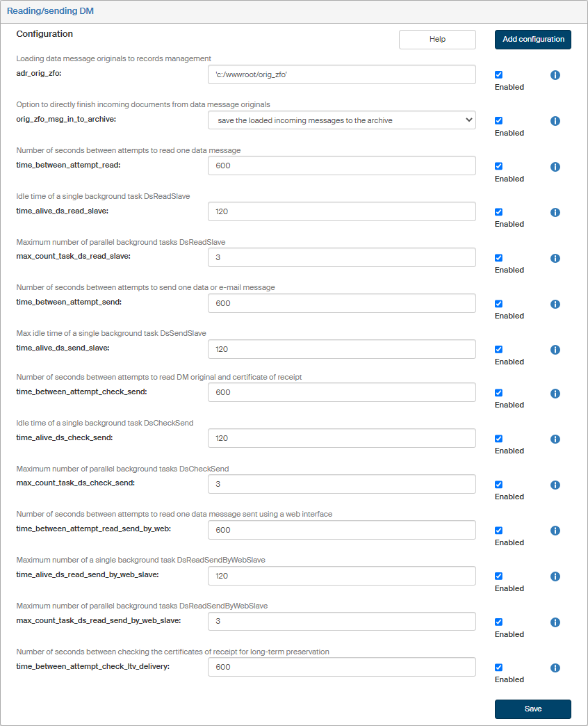Viewport: 588px width, 726px height.
Task: Open the orig_zfo_msg_in_to_archive dropdown
Action: (341, 120)
